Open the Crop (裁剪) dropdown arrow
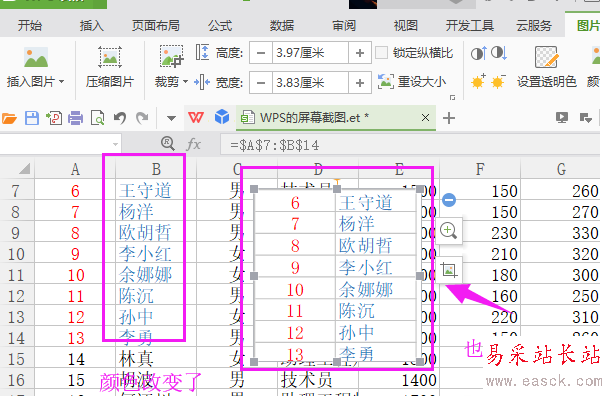This screenshot has width=603, height=396. point(185,82)
